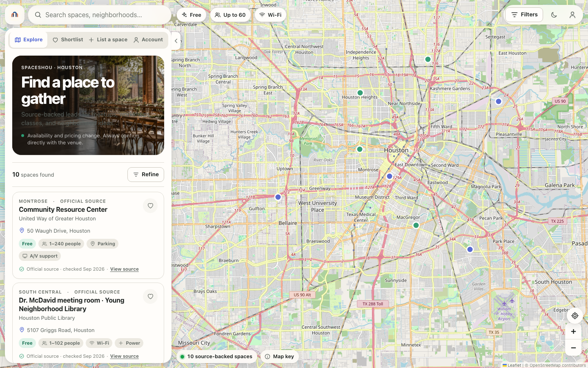Switch to the Shortlist tab
588x368 pixels.
point(68,40)
